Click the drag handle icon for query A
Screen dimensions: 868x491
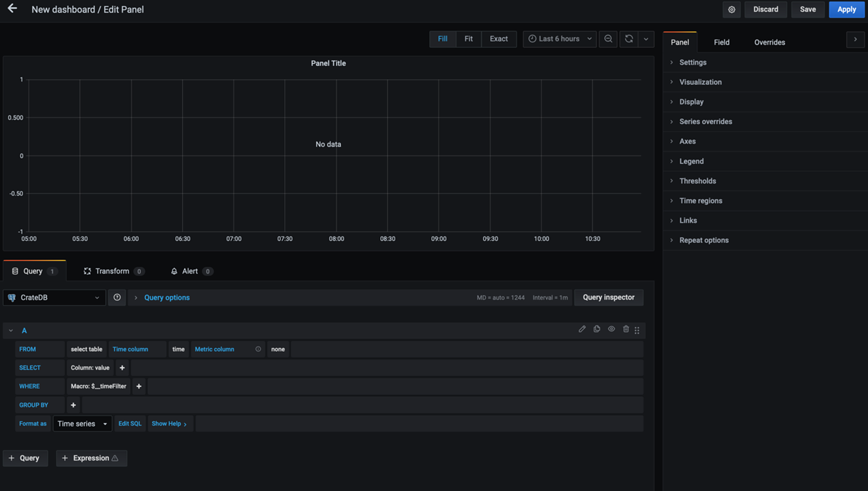click(x=637, y=330)
